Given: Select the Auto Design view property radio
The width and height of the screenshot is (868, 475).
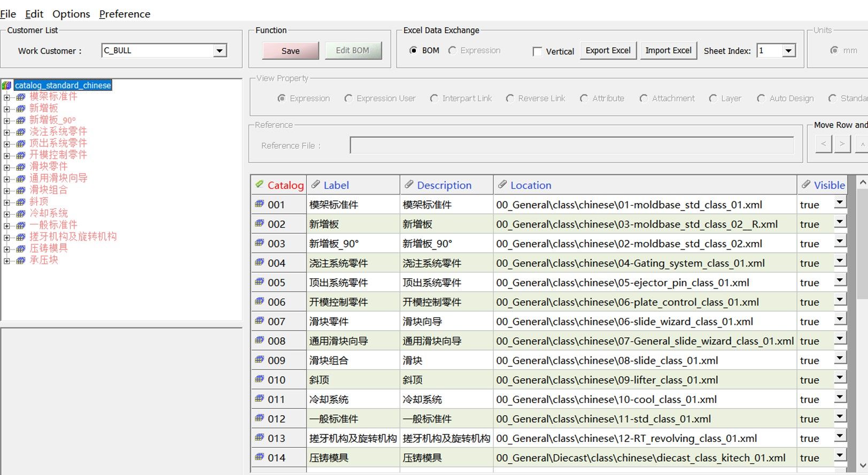Looking at the screenshot, I should pos(761,98).
